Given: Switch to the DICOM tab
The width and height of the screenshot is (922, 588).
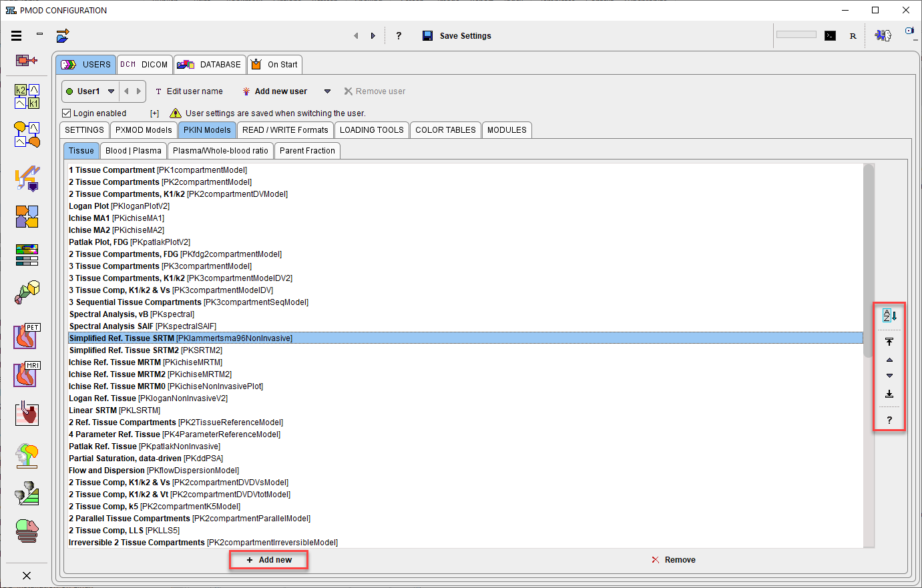Looking at the screenshot, I should [144, 65].
